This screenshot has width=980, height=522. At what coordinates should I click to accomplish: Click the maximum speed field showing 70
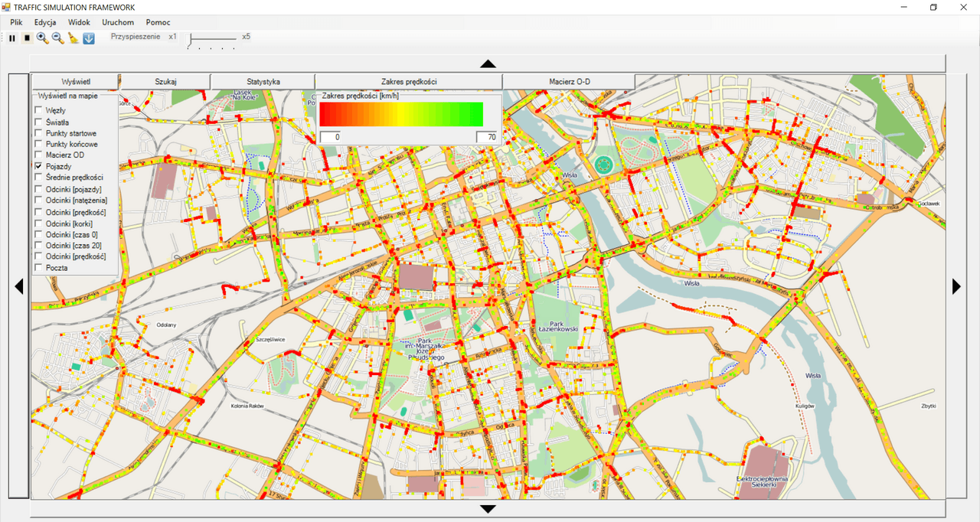pyautogui.click(x=486, y=137)
